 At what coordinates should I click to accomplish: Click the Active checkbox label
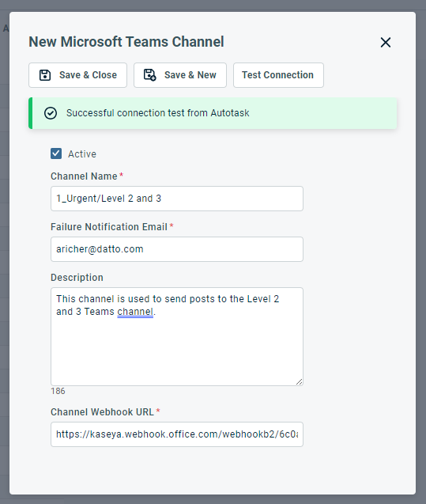82,154
